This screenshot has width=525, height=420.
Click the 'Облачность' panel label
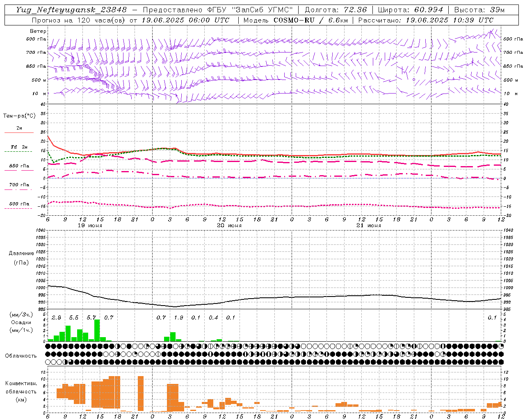[x=21, y=356]
